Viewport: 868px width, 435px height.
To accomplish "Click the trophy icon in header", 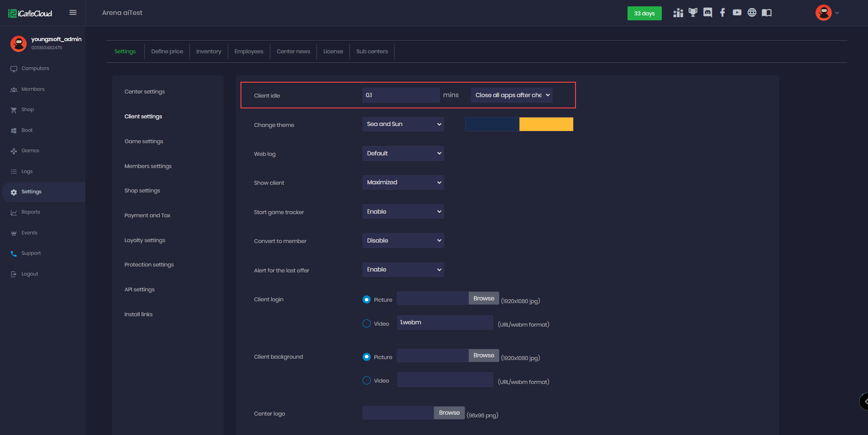I will [693, 13].
